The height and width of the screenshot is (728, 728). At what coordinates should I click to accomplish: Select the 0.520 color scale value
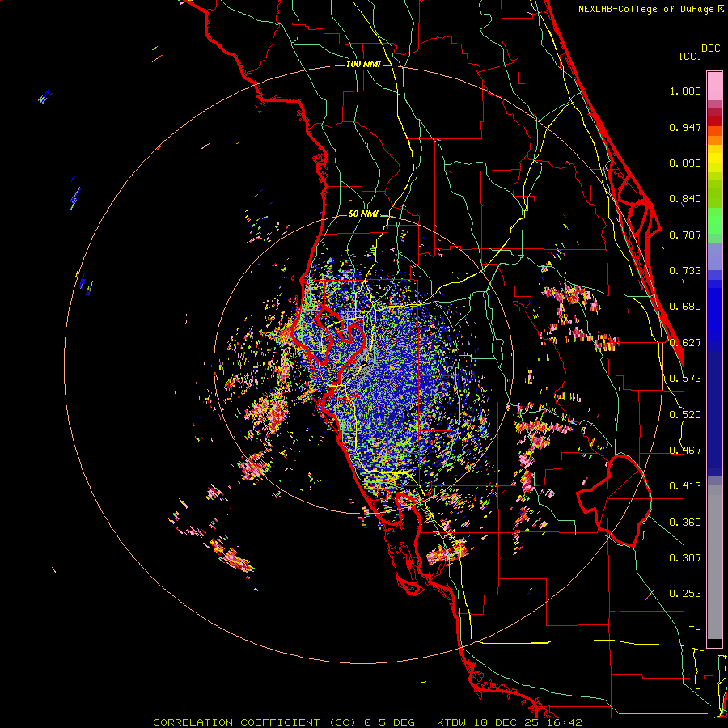point(685,415)
